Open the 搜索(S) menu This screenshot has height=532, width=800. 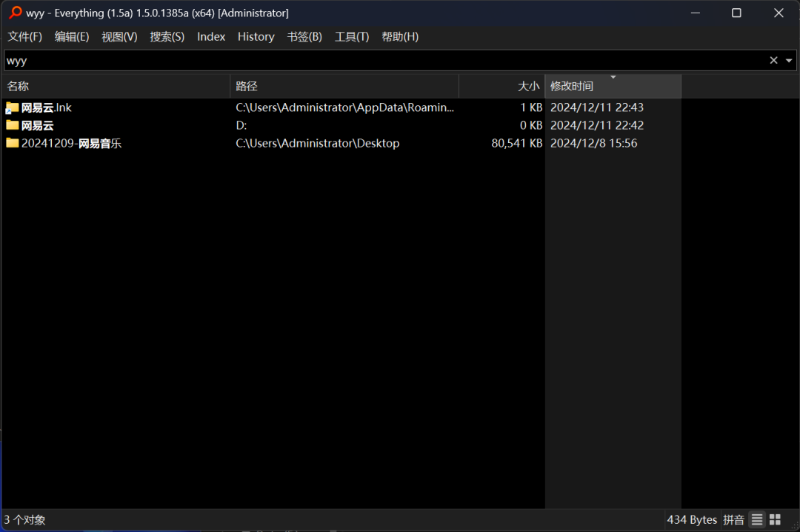coord(167,37)
